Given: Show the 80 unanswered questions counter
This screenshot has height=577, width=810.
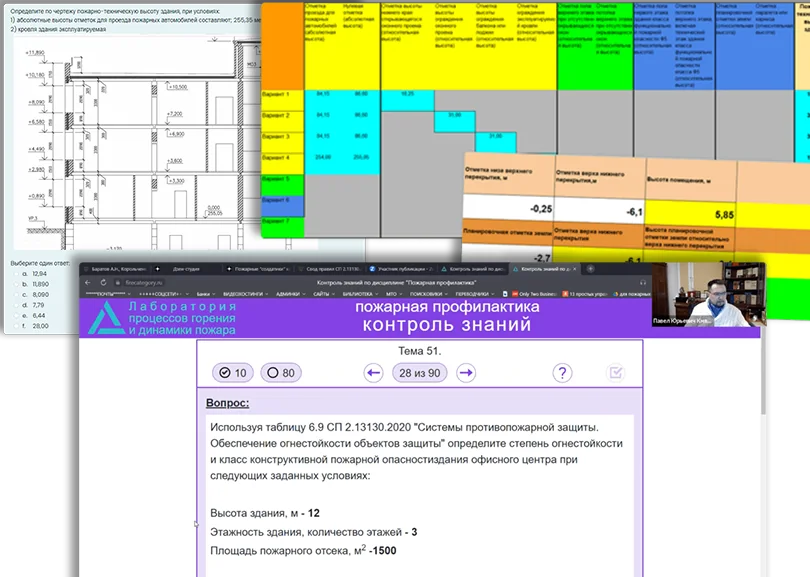Looking at the screenshot, I should coord(281,373).
